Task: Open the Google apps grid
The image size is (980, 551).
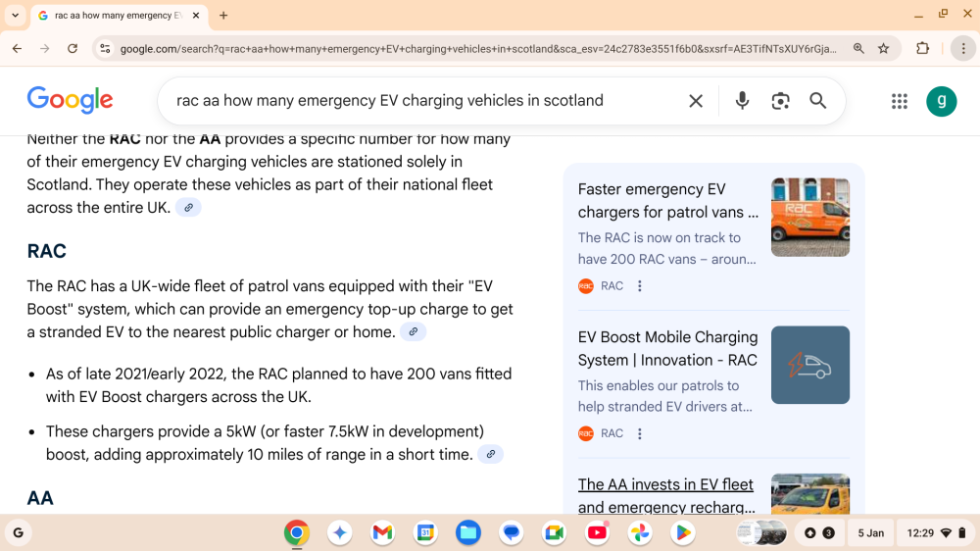Action: (x=900, y=101)
